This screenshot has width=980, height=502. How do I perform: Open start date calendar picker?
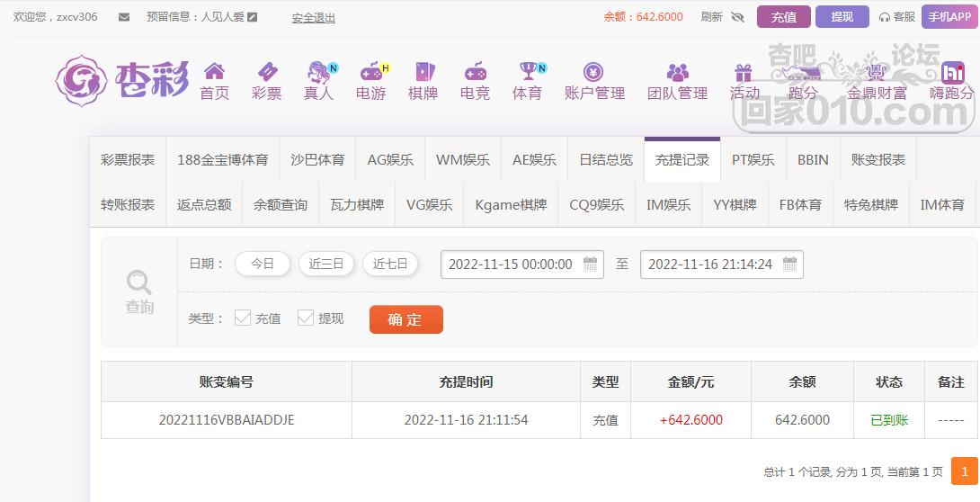tap(590, 264)
